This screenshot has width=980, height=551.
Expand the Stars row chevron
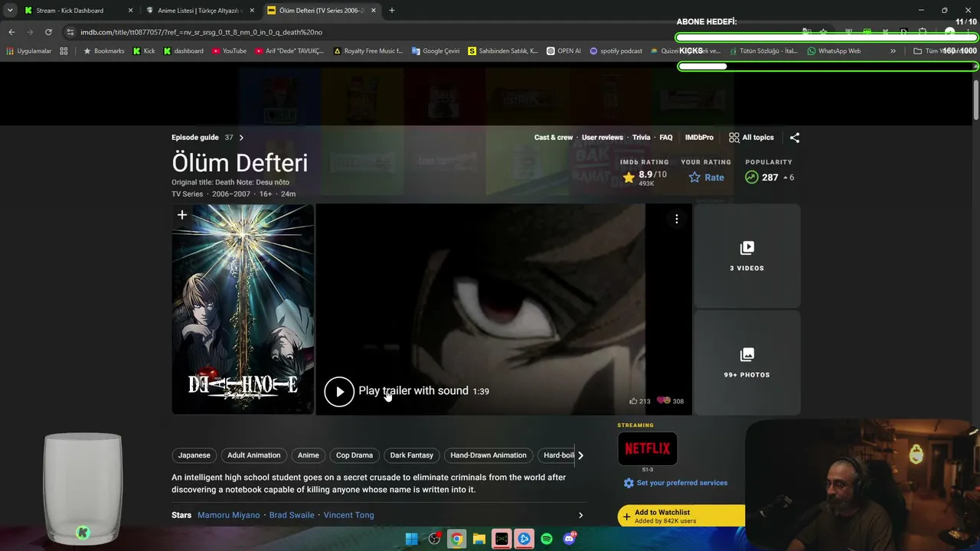[580, 515]
